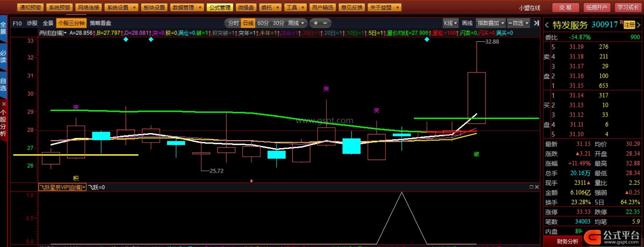Collapse the right quote panel arrow icon

coord(536,23)
